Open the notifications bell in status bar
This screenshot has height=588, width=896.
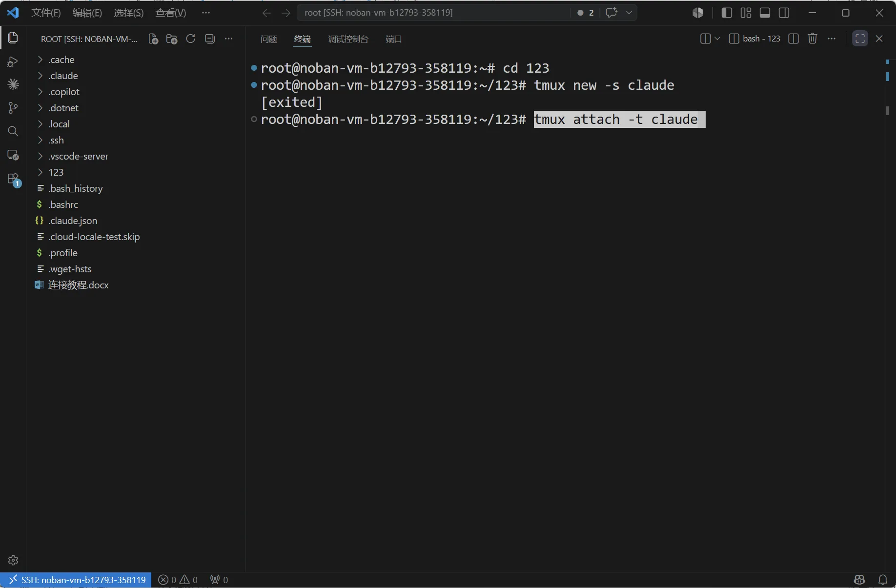(x=883, y=580)
